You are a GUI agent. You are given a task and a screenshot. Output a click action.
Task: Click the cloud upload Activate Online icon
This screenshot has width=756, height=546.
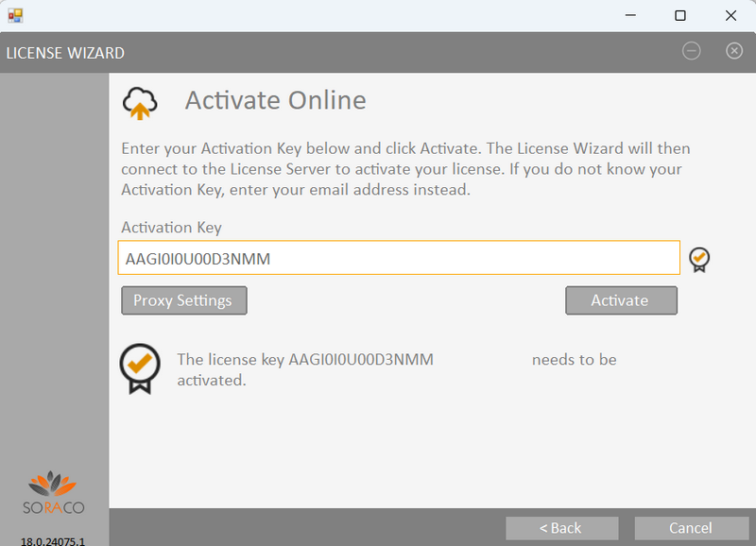pos(139,104)
